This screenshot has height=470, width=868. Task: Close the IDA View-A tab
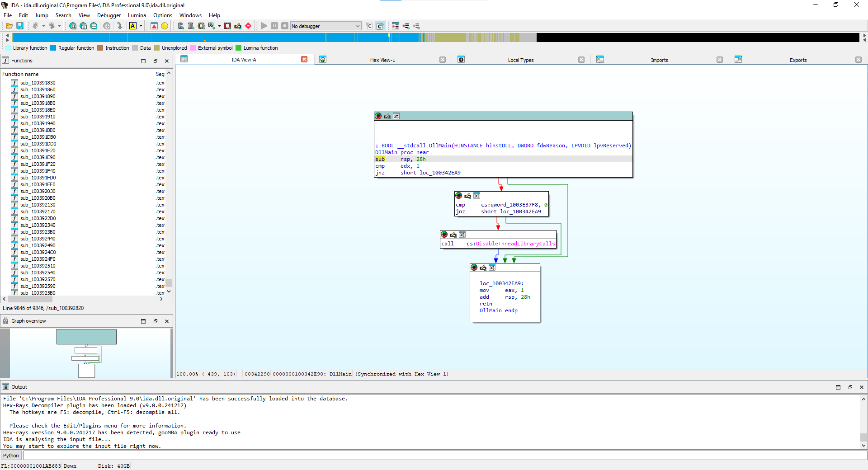[x=304, y=59]
